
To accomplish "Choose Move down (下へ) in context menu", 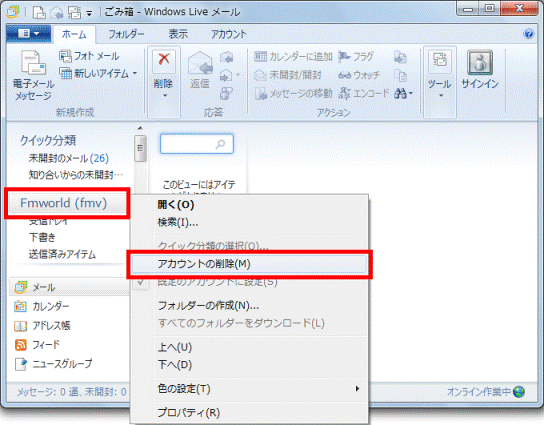I will (x=249, y=365).
